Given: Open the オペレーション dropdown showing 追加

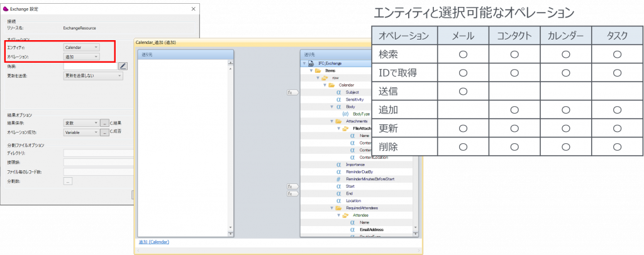Looking at the screenshot, I should [81, 57].
